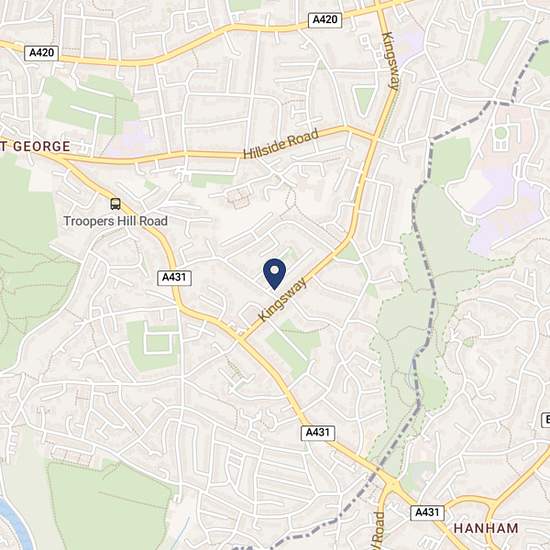Click the A420 road badge above St George
Viewport: 550px width, 550px height.
pyautogui.click(x=41, y=53)
